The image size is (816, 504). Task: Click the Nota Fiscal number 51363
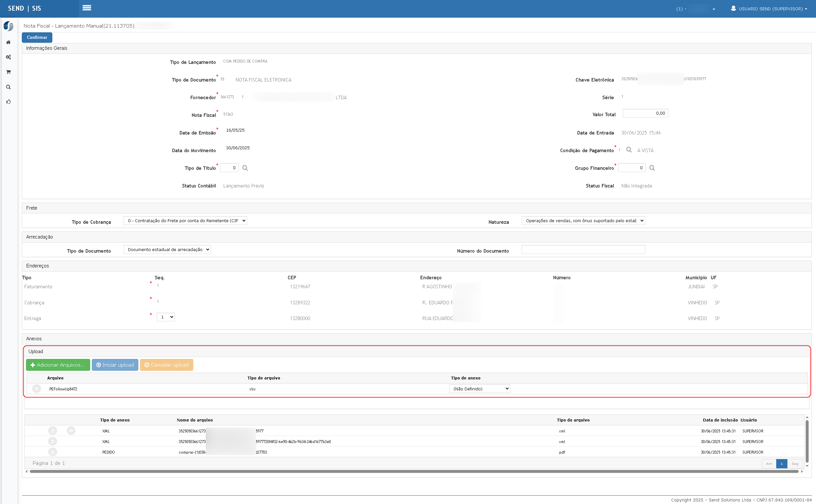click(228, 114)
